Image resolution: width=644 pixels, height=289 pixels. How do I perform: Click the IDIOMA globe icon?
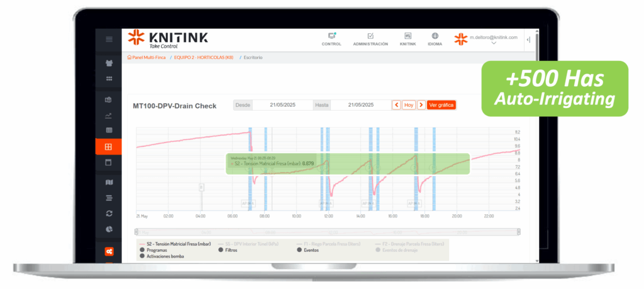[435, 36]
